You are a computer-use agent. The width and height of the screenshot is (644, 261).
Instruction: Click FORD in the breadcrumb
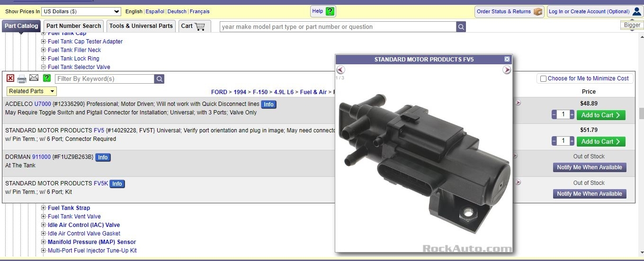(219, 92)
